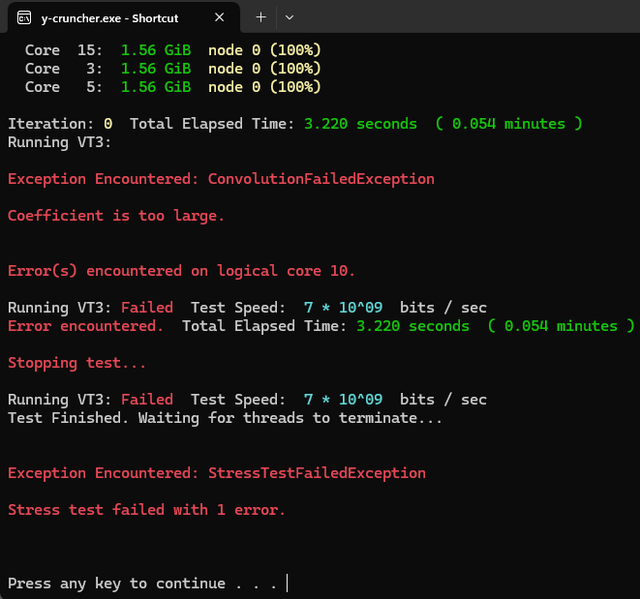Click the 'Core 5:' memory line
Viewport: 640px width, 599px height.
pos(173,87)
